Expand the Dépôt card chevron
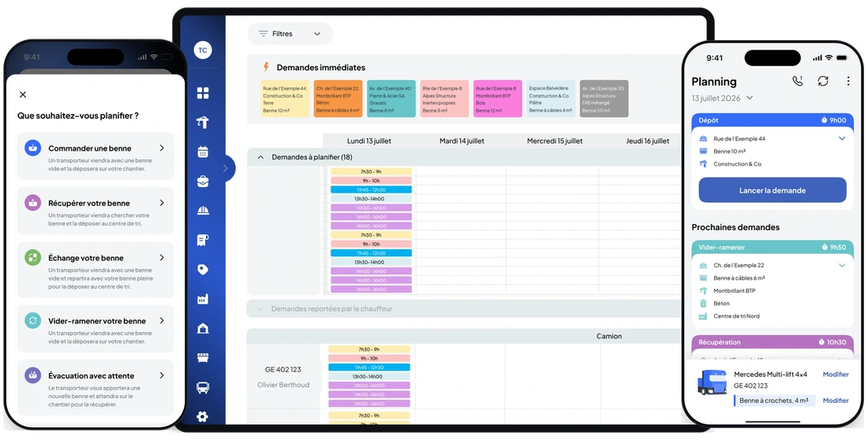The image size is (868, 440). click(842, 138)
